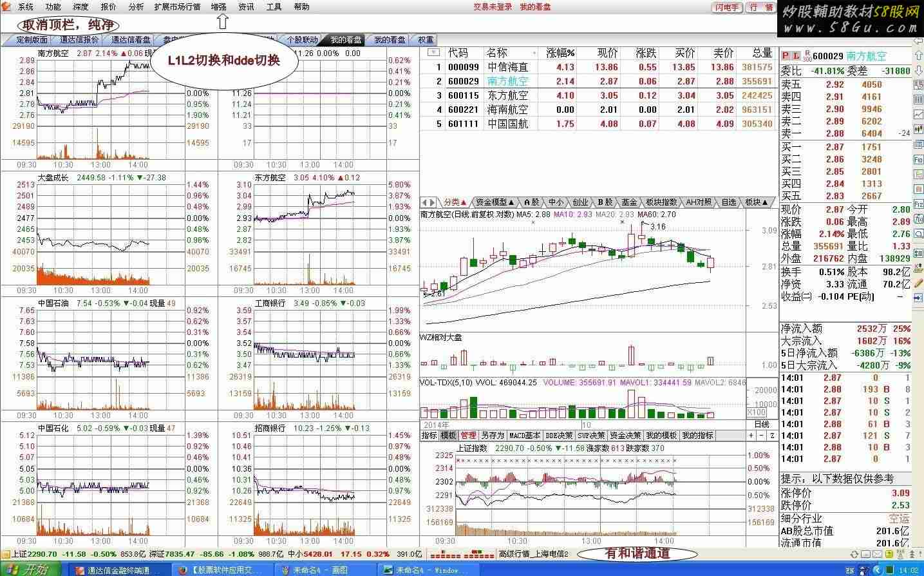Open the 系统 menu
Image resolution: width=924 pixels, height=576 pixels.
(26, 7)
